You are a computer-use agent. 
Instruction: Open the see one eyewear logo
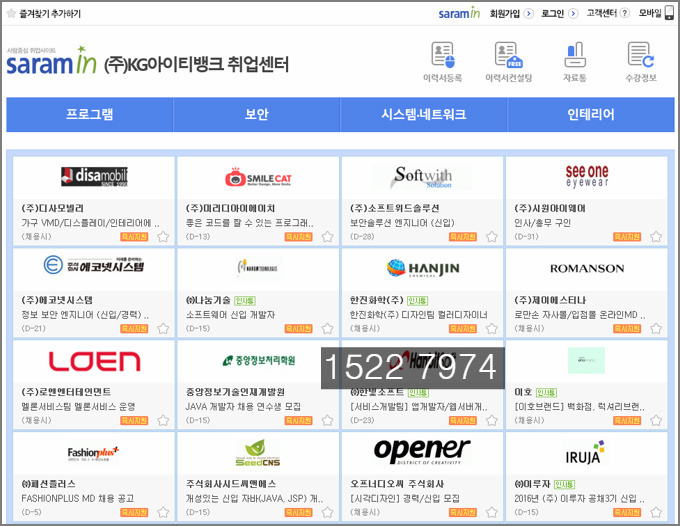click(587, 176)
